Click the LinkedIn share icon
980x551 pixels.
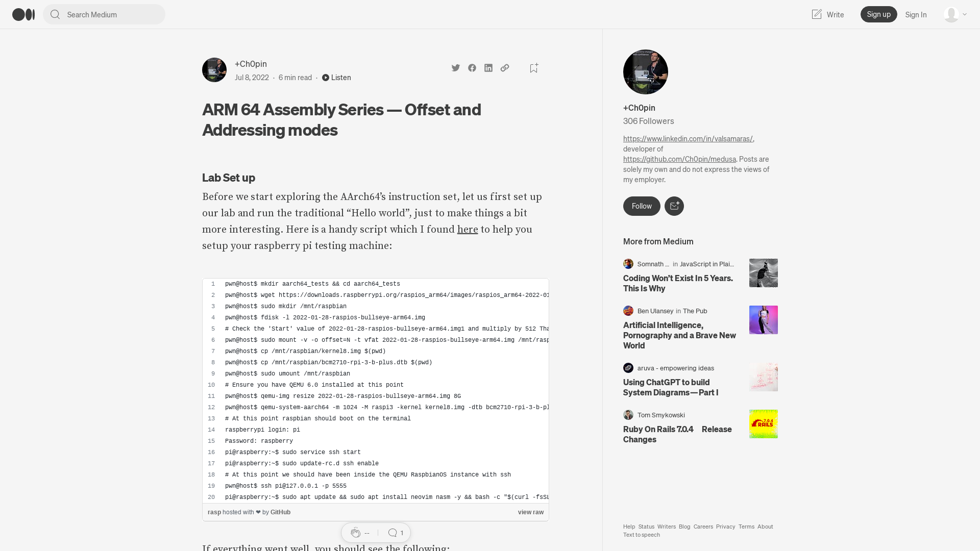tap(488, 67)
